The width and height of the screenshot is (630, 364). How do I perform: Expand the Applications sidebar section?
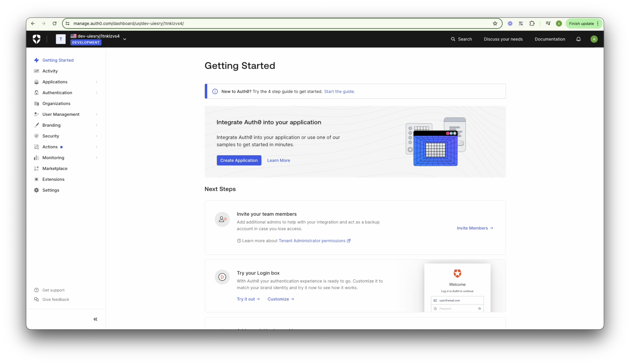pyautogui.click(x=96, y=82)
